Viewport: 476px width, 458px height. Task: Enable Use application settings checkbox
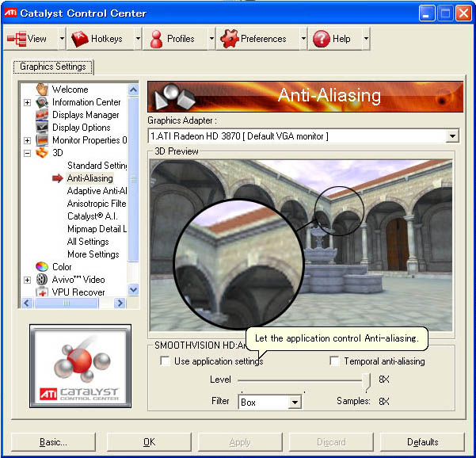(x=165, y=361)
